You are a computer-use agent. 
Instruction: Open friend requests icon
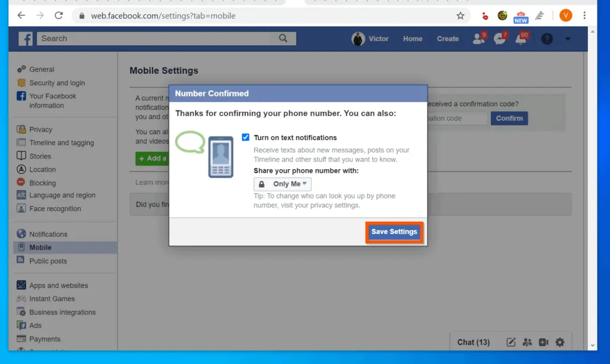479,39
